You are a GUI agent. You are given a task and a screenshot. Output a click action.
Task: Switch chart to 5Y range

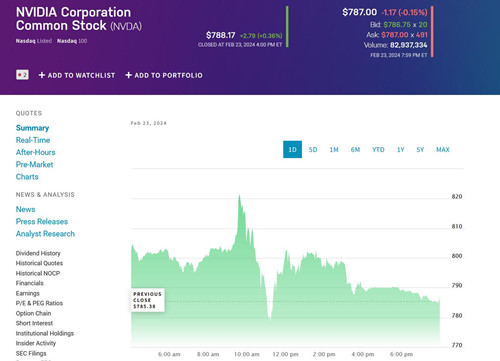420,150
